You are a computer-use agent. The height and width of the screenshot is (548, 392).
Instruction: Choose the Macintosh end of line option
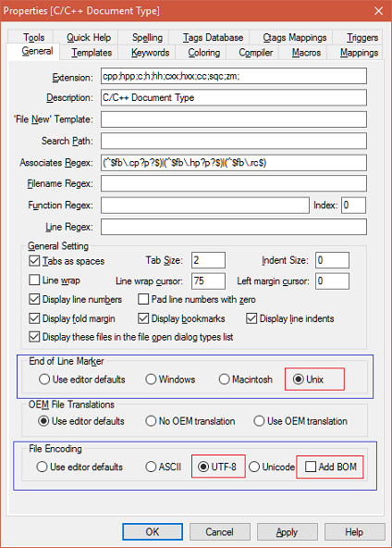pyautogui.click(x=224, y=380)
